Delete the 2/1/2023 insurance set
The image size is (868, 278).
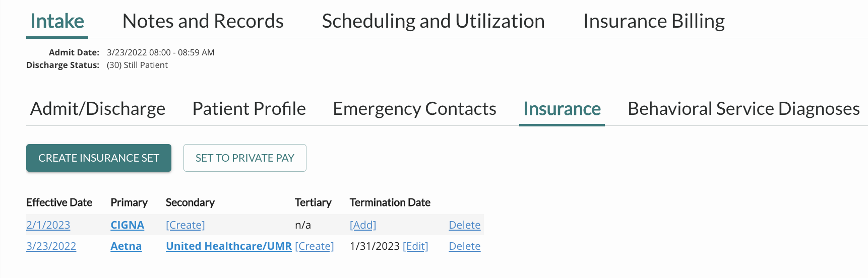pyautogui.click(x=465, y=225)
